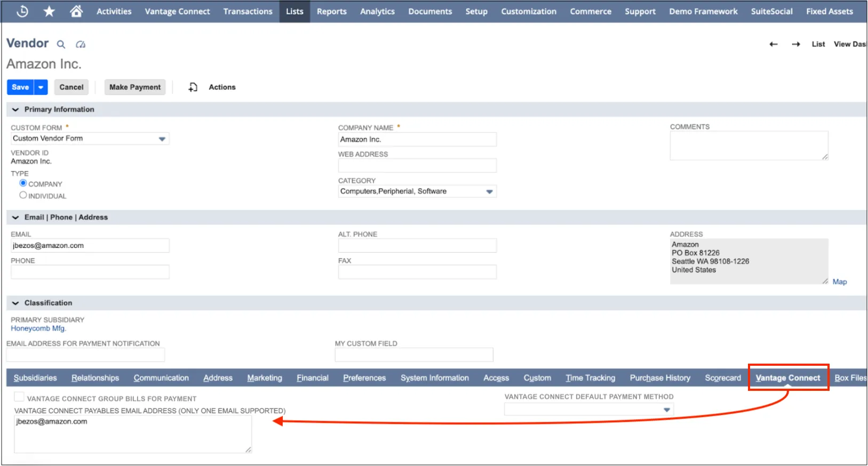Image resolution: width=868 pixels, height=466 pixels.
Task: Click the Company Name input field
Action: pyautogui.click(x=417, y=139)
